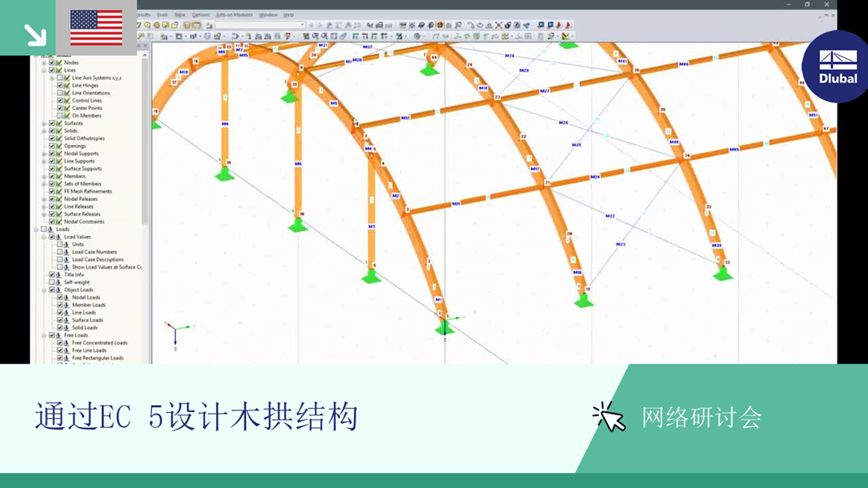Expand the Nodes tree node
The width and height of the screenshot is (868, 488).
44,63
